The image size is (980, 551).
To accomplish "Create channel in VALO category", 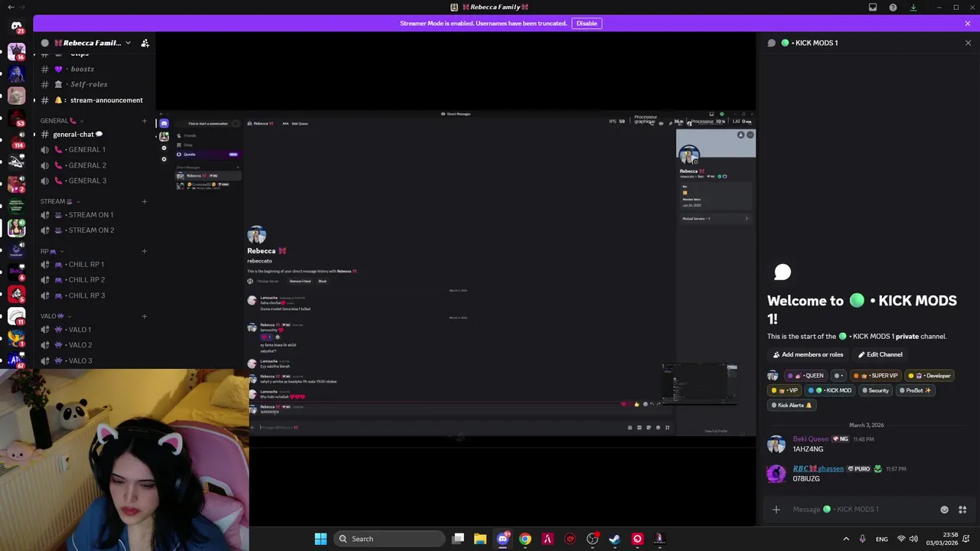I will point(144,316).
